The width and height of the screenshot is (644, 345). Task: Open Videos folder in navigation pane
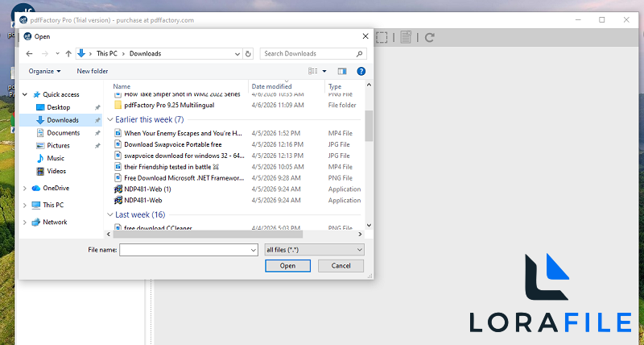point(56,171)
